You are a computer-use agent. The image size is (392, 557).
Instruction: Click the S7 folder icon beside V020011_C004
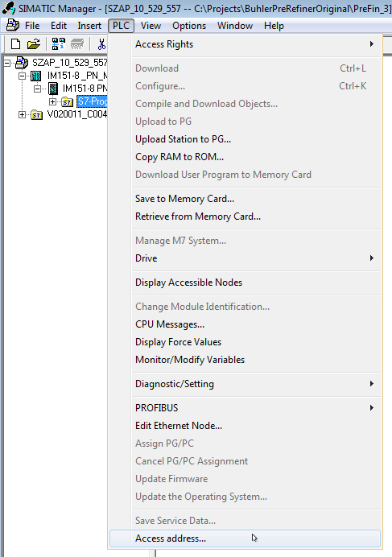[x=36, y=115]
